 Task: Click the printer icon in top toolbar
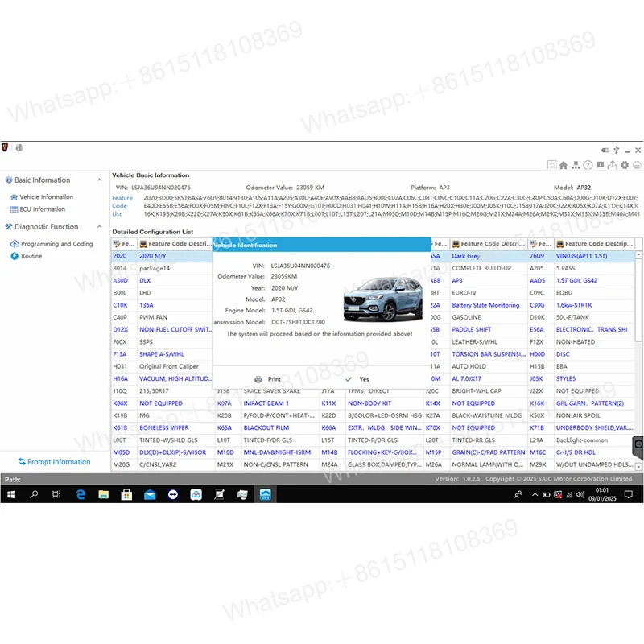click(637, 165)
